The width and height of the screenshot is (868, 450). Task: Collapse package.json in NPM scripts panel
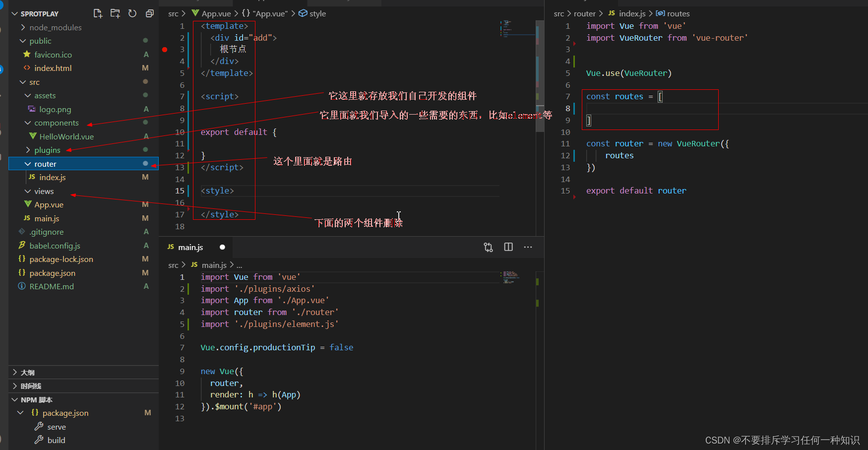20,413
